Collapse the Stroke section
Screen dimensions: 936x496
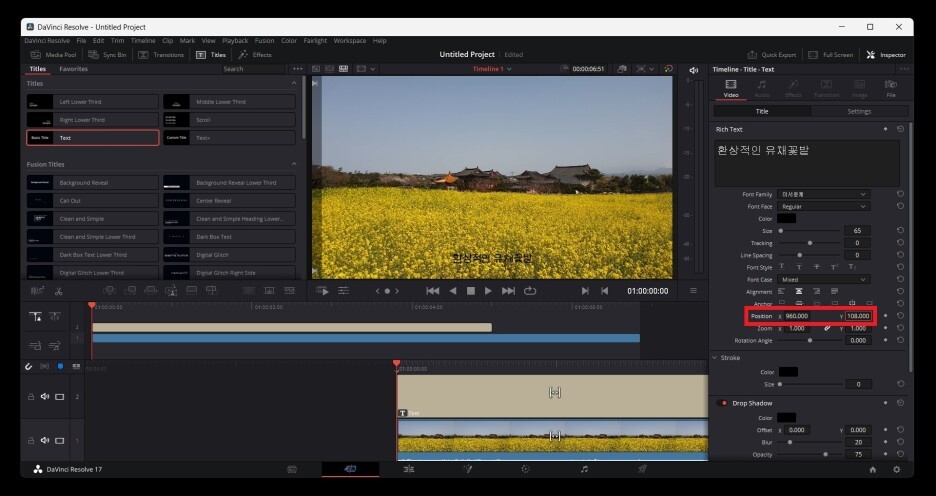click(715, 358)
